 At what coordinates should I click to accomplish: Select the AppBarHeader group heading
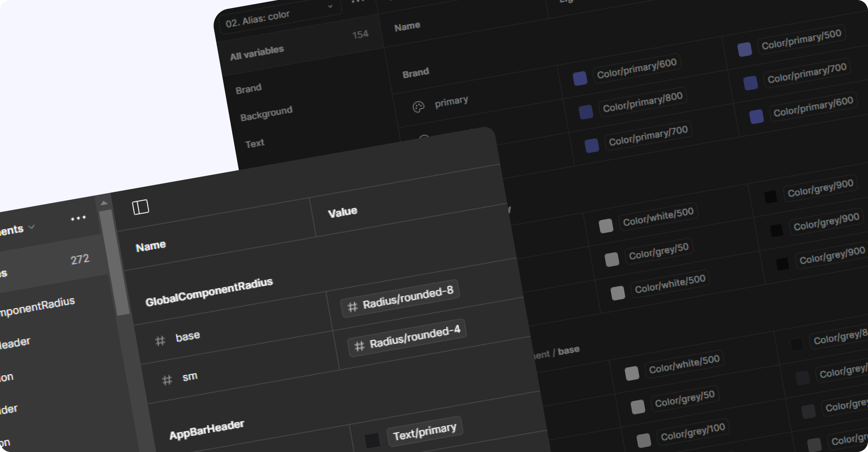(x=207, y=429)
